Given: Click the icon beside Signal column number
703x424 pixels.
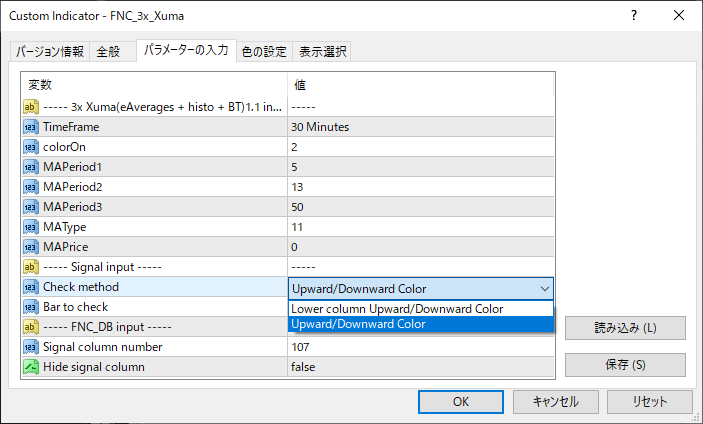Looking at the screenshot, I should coord(30,347).
